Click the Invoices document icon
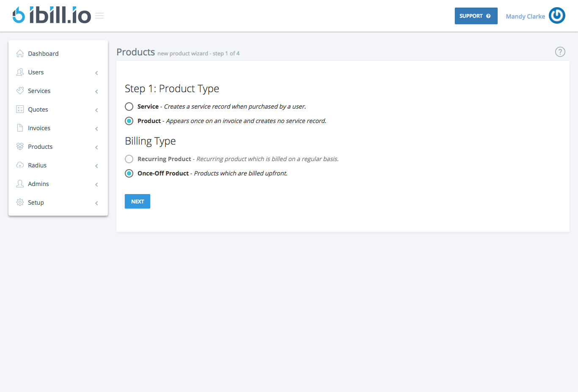 [19, 128]
